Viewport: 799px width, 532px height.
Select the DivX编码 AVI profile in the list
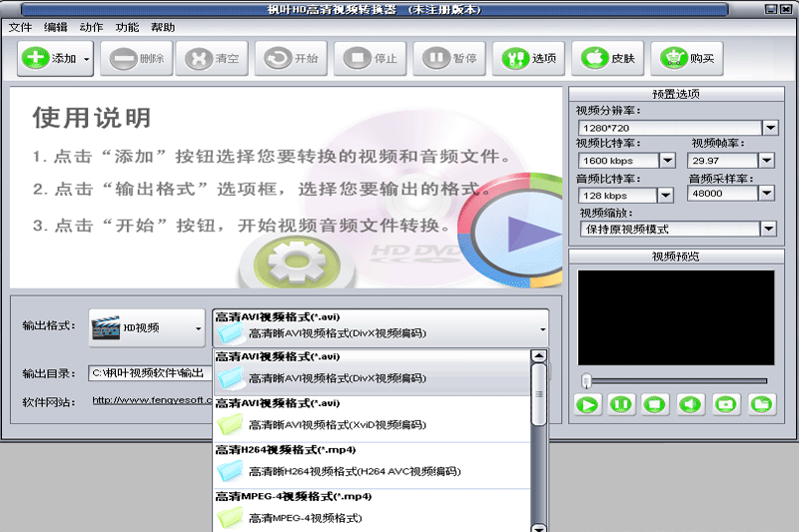tap(372, 372)
